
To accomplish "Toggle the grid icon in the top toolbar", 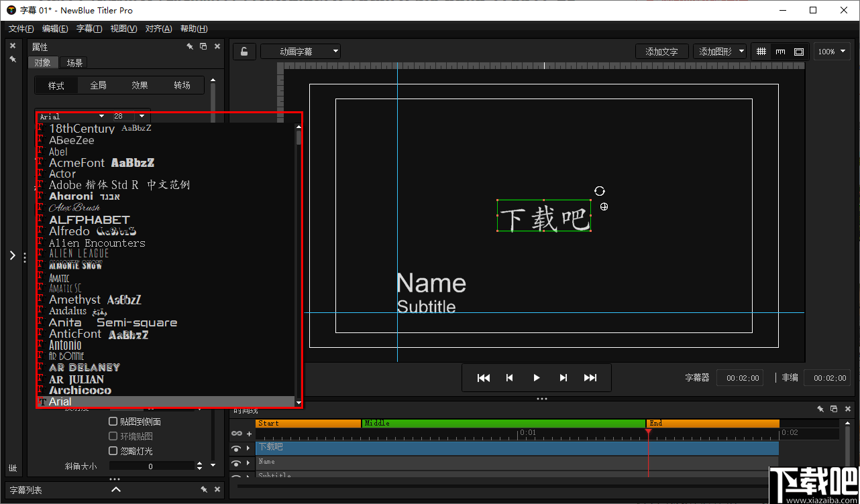I will [x=761, y=51].
